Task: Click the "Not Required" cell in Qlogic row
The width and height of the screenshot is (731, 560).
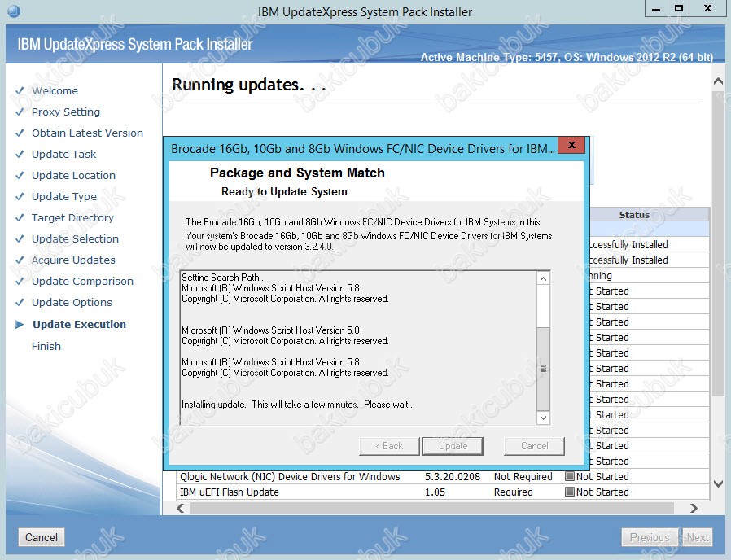Action: tap(523, 476)
